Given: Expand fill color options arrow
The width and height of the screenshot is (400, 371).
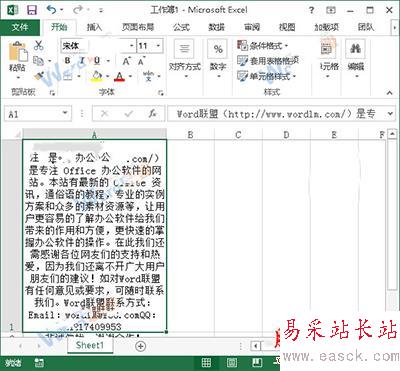Looking at the screenshot, I should (108, 76).
